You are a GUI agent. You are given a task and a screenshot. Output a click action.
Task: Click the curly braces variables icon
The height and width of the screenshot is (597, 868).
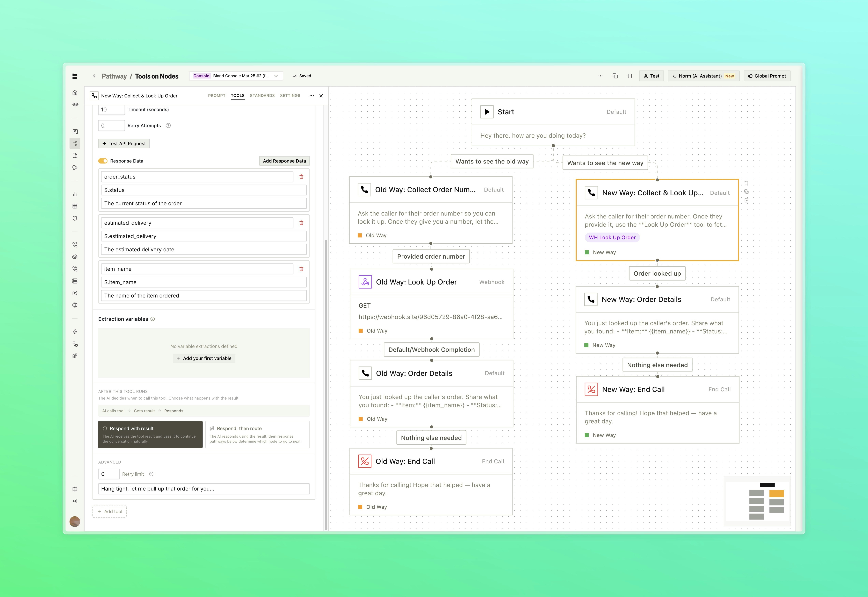tap(630, 76)
